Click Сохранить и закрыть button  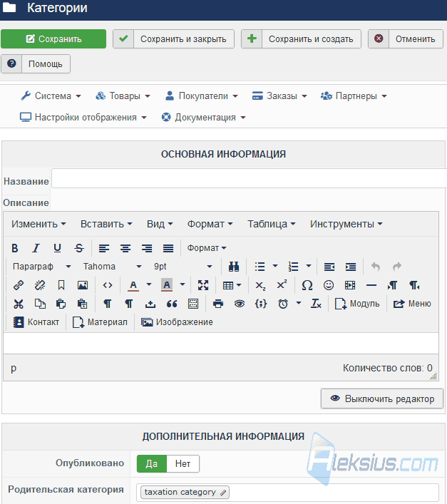click(x=173, y=39)
